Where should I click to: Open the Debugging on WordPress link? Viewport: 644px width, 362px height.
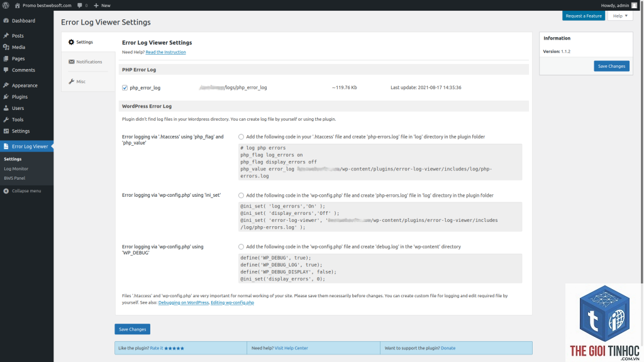(x=183, y=302)
